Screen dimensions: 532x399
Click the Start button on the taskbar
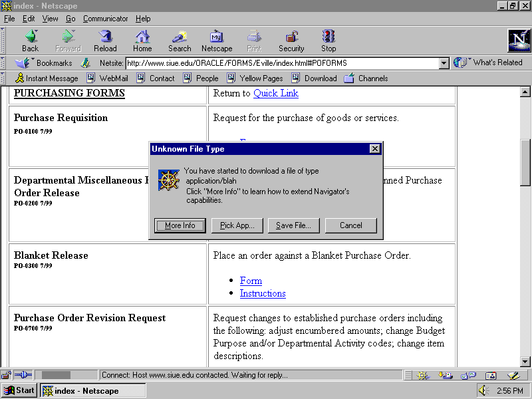19,390
